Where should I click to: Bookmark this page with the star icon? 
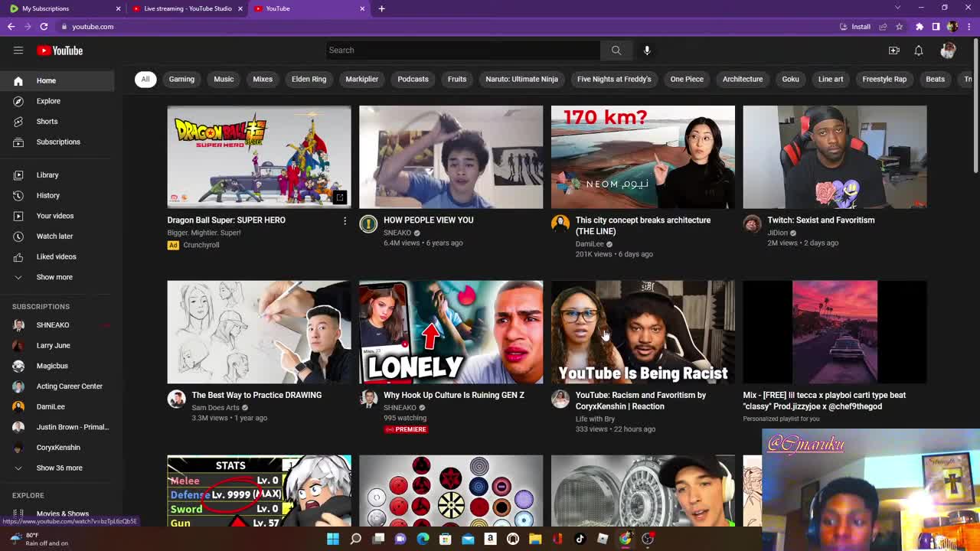pyautogui.click(x=899, y=27)
